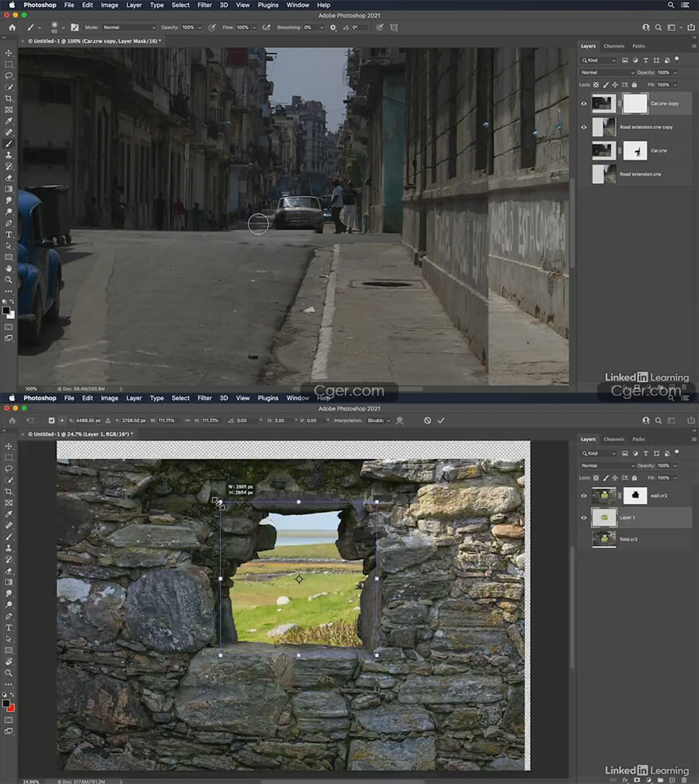Open the Select menu in the stone wall window
Viewport: 699px width, 784px height.
[180, 398]
